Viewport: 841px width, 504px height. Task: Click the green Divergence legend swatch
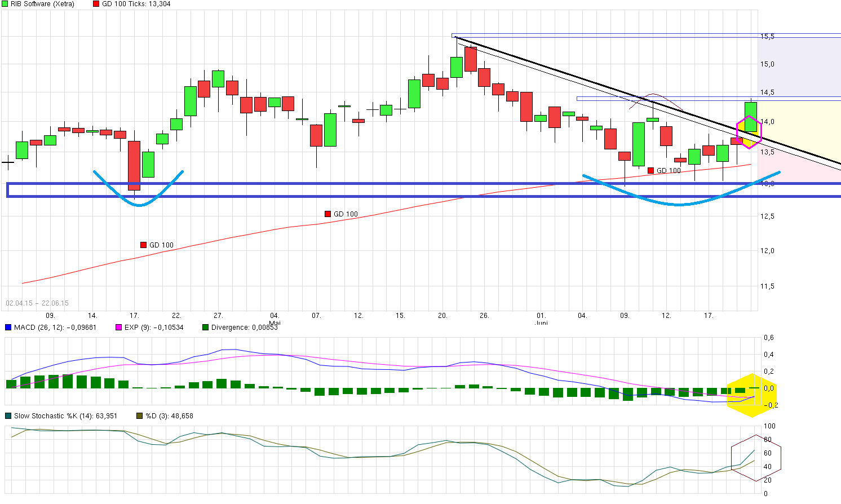pos(205,327)
